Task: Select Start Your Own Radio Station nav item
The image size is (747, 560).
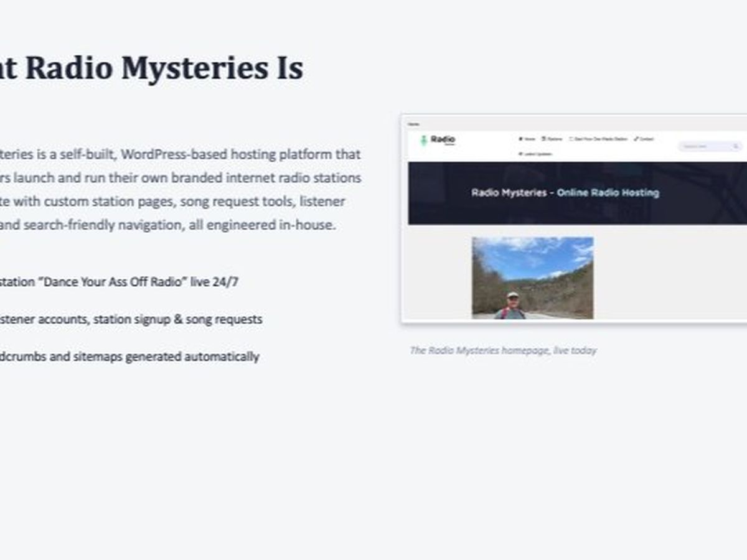Action: [x=598, y=139]
